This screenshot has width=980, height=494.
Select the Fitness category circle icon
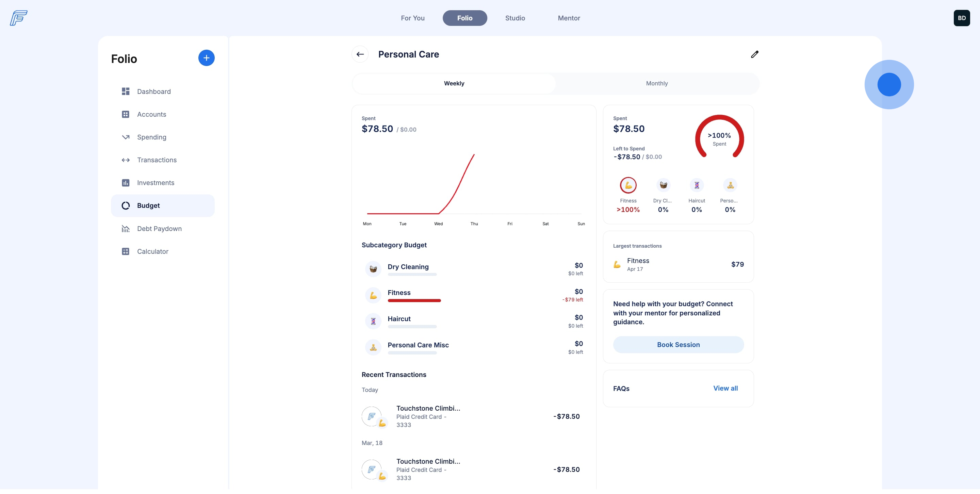[x=628, y=185]
